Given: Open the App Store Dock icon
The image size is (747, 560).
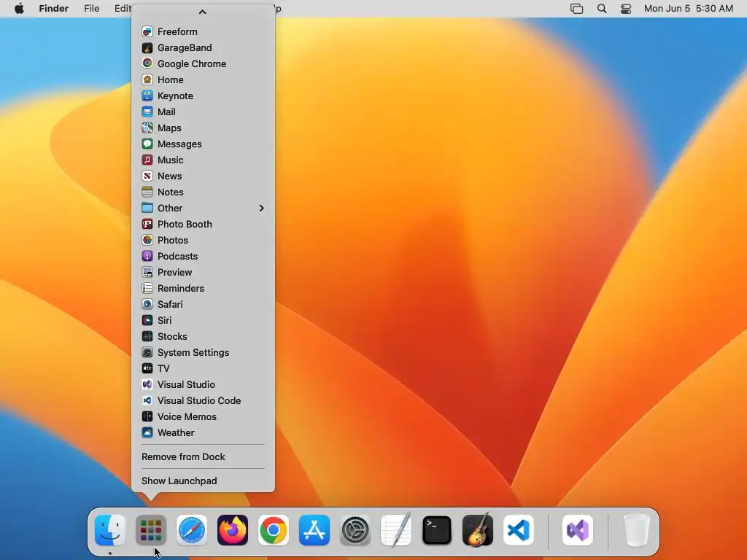Looking at the screenshot, I should coord(314,530).
